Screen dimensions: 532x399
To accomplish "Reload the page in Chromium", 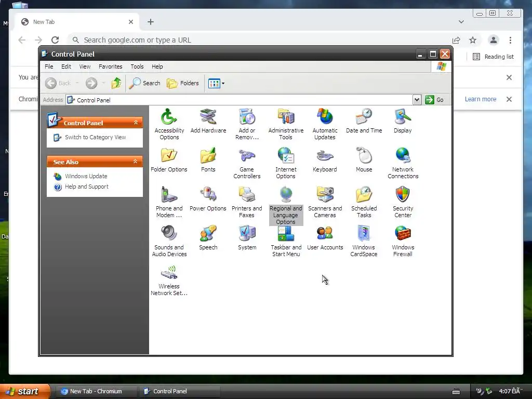I will point(55,40).
